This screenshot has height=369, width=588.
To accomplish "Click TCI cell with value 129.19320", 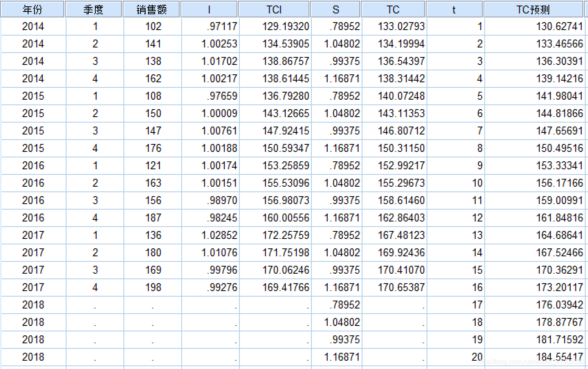I will click(x=275, y=26).
